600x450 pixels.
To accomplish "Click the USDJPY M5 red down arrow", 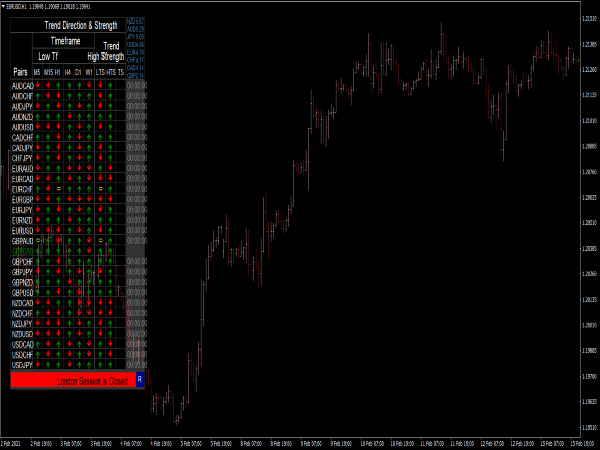I will click(38, 364).
